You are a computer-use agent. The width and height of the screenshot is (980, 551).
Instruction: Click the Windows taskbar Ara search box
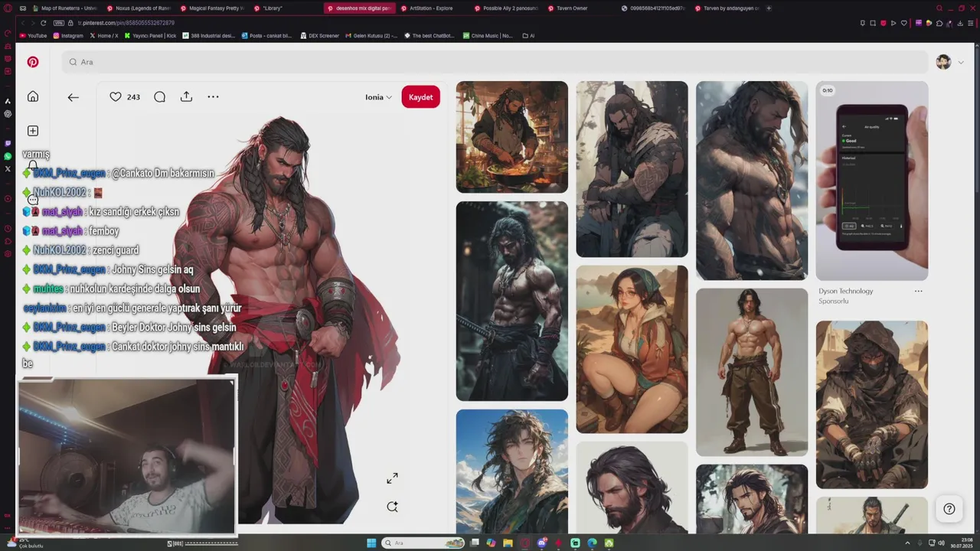pyautogui.click(x=423, y=543)
